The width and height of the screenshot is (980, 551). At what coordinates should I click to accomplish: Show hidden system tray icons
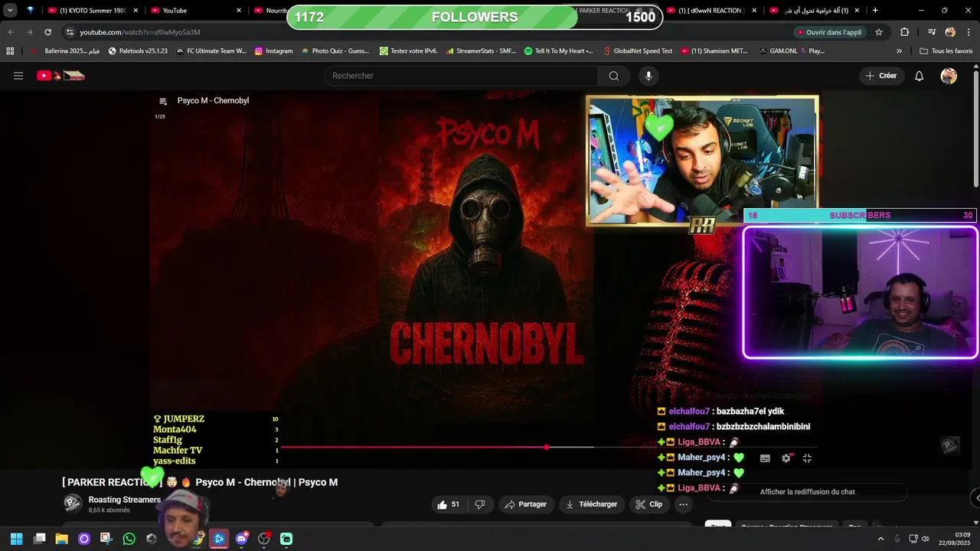pos(880,539)
